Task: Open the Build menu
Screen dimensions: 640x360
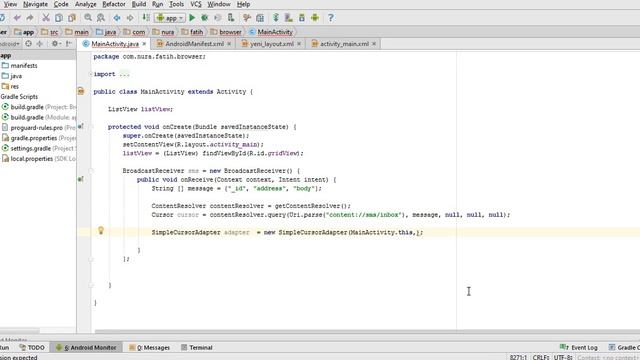Action: [x=139, y=4]
